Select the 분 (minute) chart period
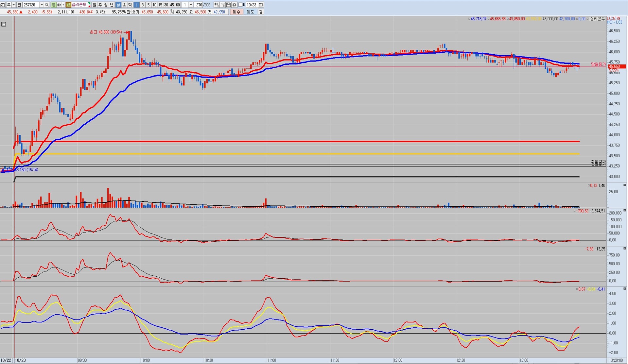Image resolution: width=628 pixels, height=364 pixels. 118,5
